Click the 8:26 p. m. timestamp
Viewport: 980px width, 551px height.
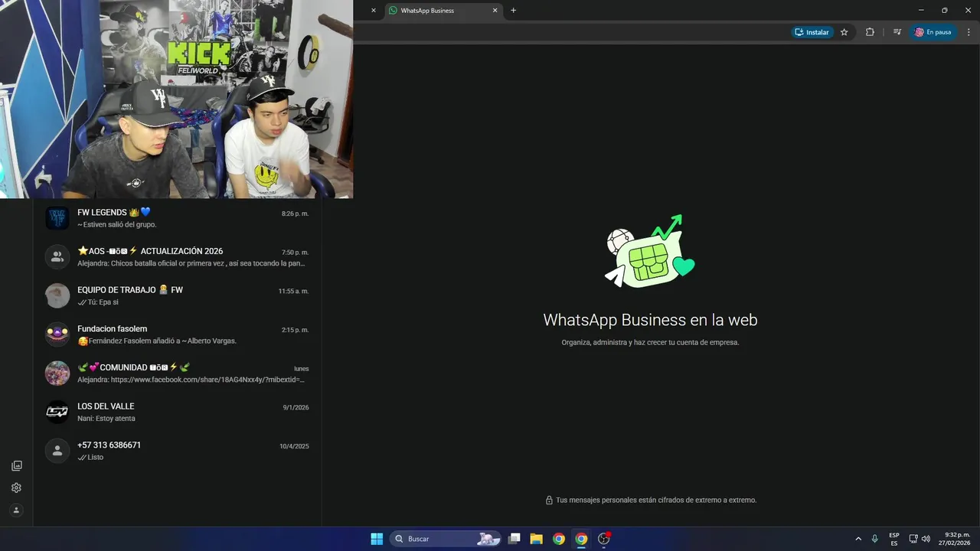(295, 214)
